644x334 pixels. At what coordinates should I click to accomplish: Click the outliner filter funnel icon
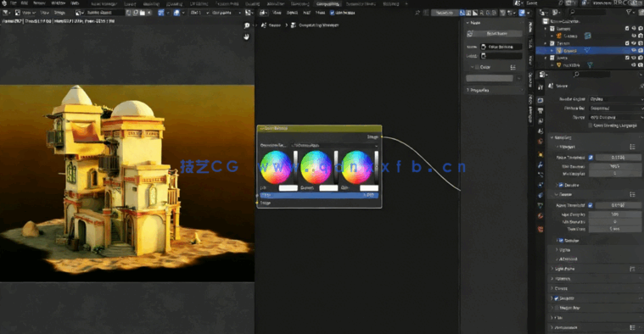(629, 13)
